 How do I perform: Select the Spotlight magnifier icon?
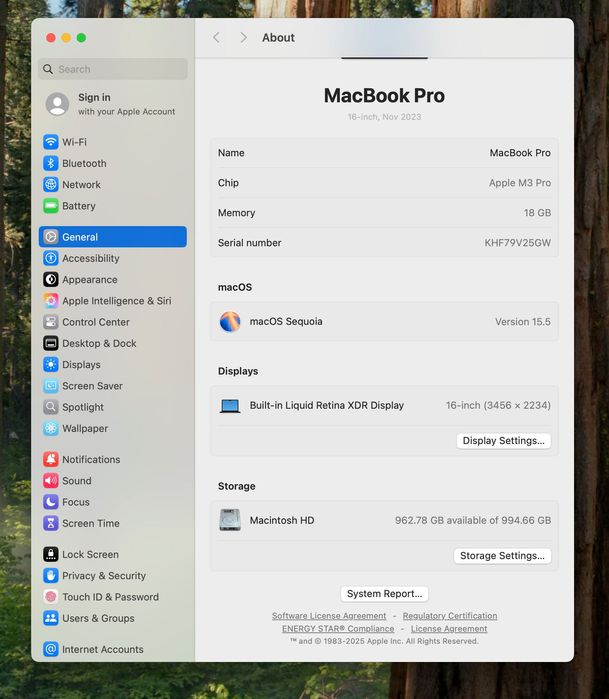coord(51,407)
